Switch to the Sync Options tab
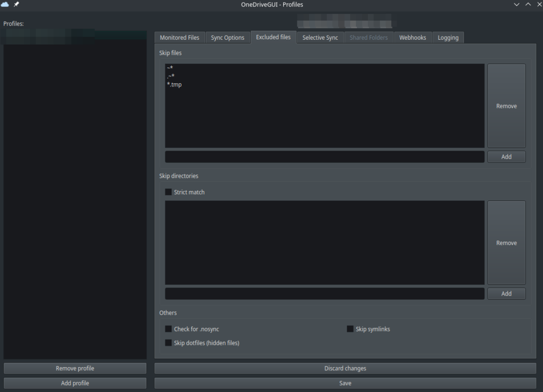543x392 pixels. [227, 38]
